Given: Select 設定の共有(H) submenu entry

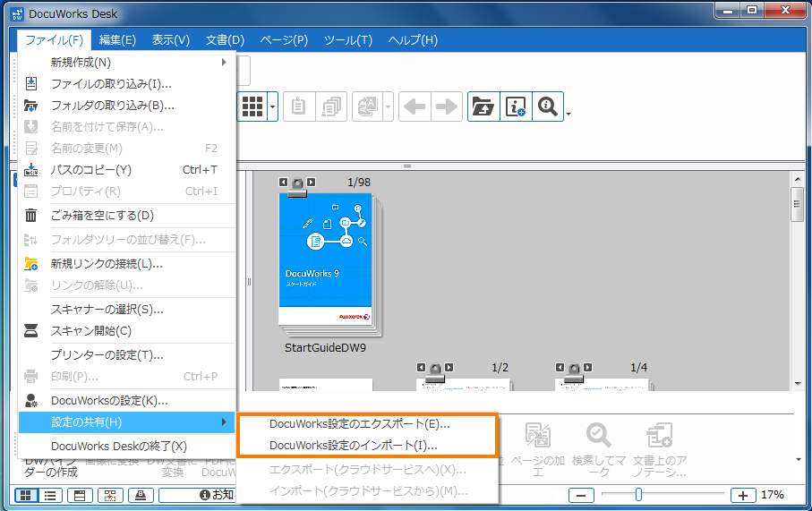Looking at the screenshot, I should click(x=127, y=422).
